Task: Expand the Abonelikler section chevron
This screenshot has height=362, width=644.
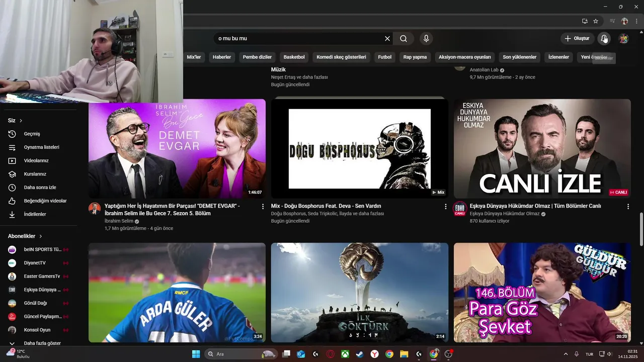Action: click(41, 236)
